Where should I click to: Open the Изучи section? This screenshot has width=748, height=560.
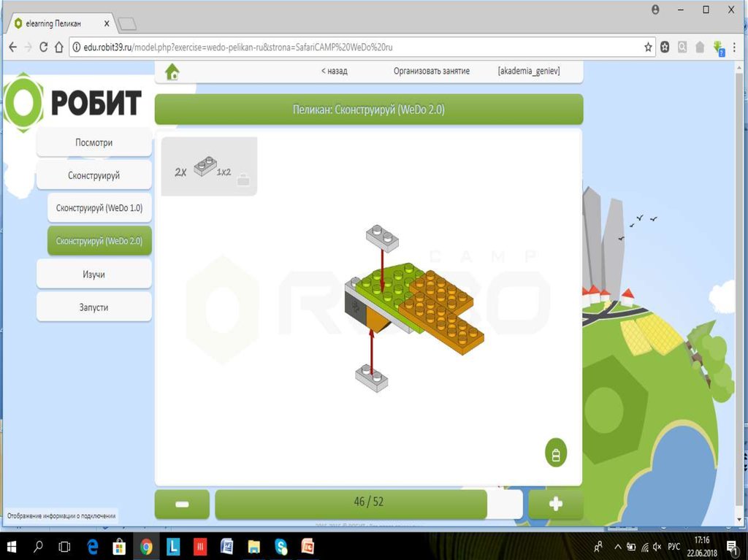click(94, 275)
